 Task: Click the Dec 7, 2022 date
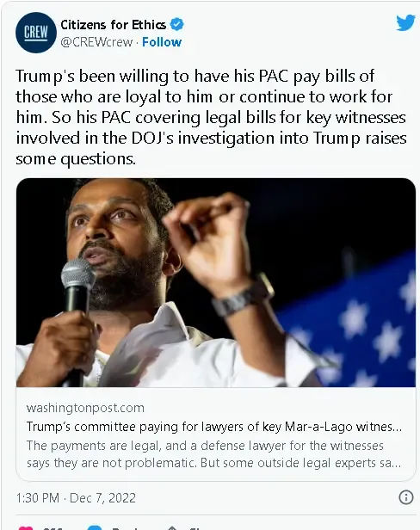pyautogui.click(x=102, y=498)
